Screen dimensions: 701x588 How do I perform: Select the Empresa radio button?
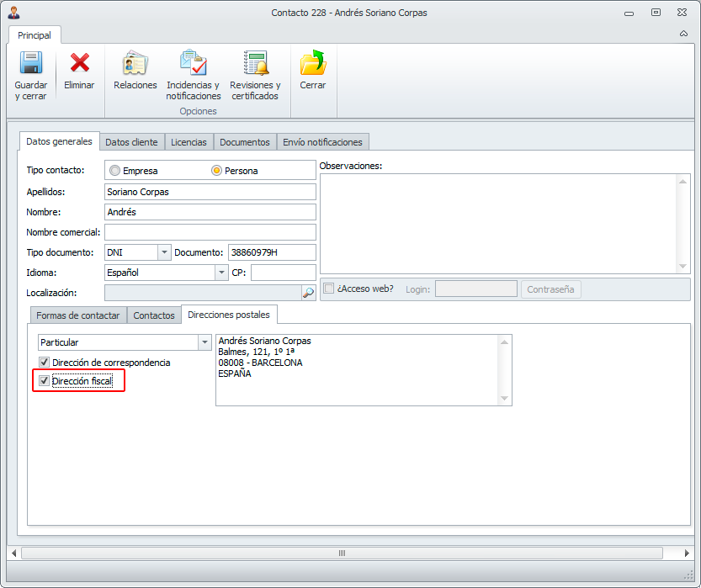pyautogui.click(x=115, y=171)
